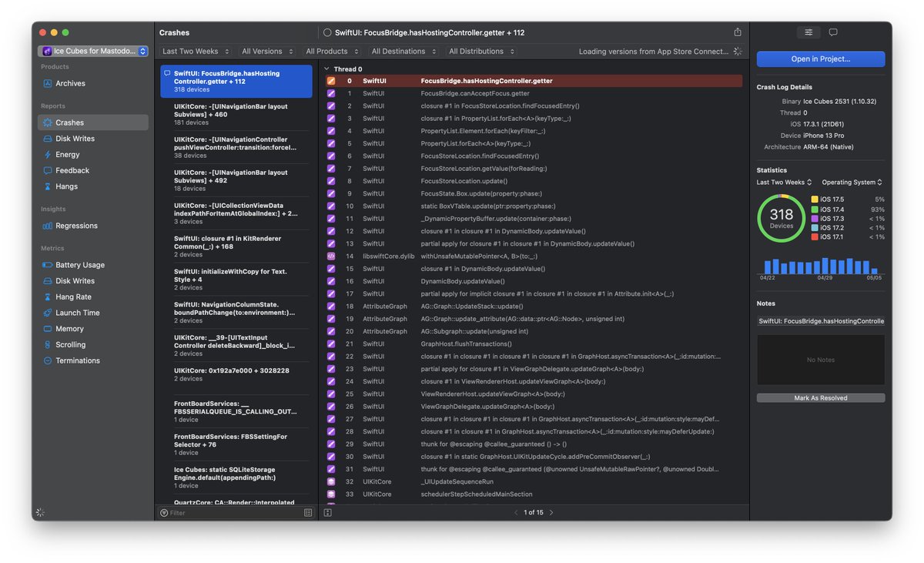Open the Operating System statistics dropdown
The height and width of the screenshot is (563, 924).
[x=852, y=183]
